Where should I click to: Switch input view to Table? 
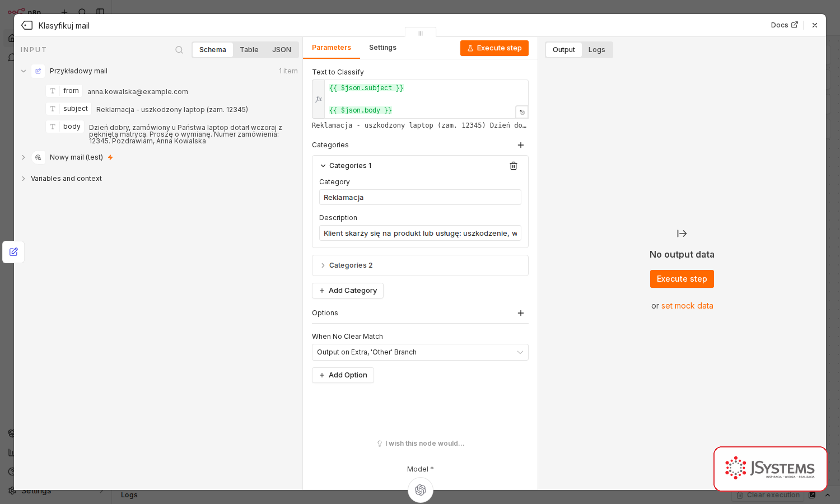pyautogui.click(x=249, y=50)
